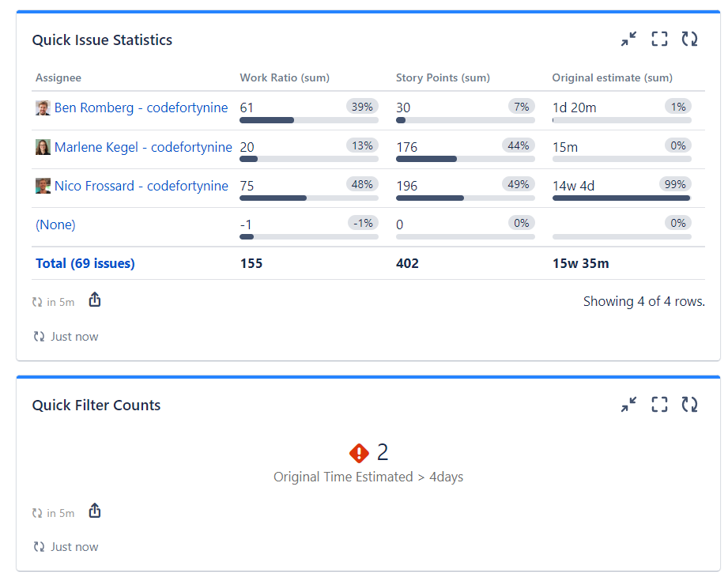Refresh the Quick Issue Statistics gadget
The image size is (728, 581).
tap(689, 38)
